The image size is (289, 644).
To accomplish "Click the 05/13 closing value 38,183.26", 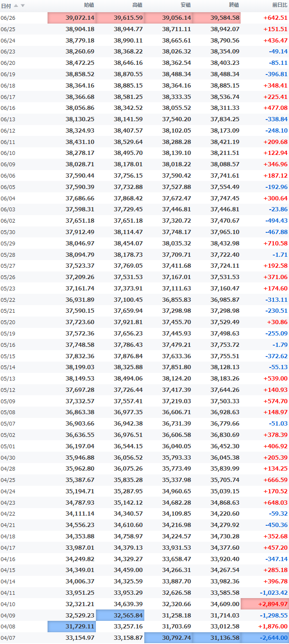I will (x=225, y=378).
